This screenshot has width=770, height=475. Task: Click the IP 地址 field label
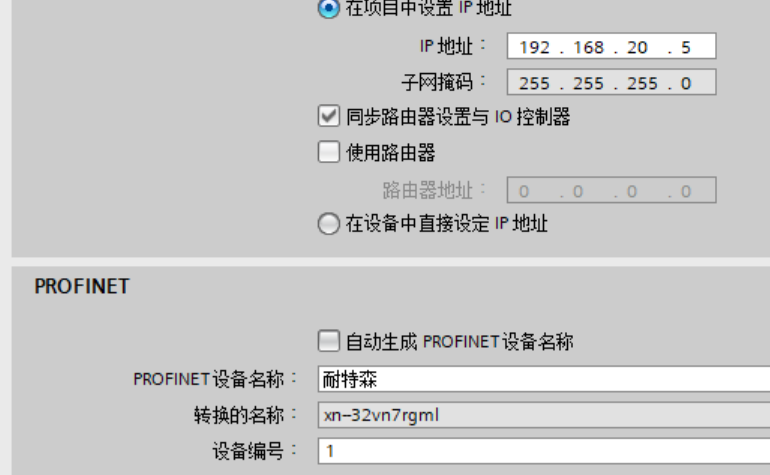coord(446,46)
